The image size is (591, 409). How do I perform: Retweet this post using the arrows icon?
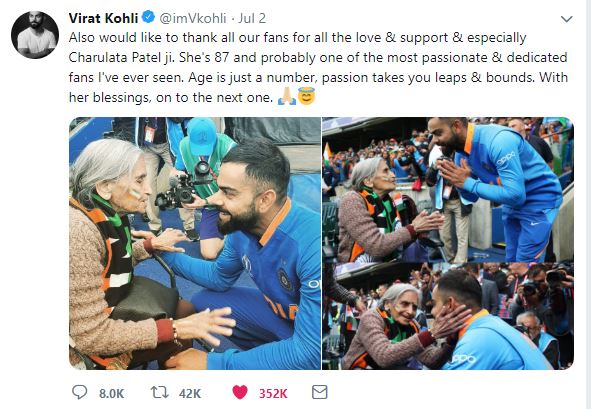[160, 392]
